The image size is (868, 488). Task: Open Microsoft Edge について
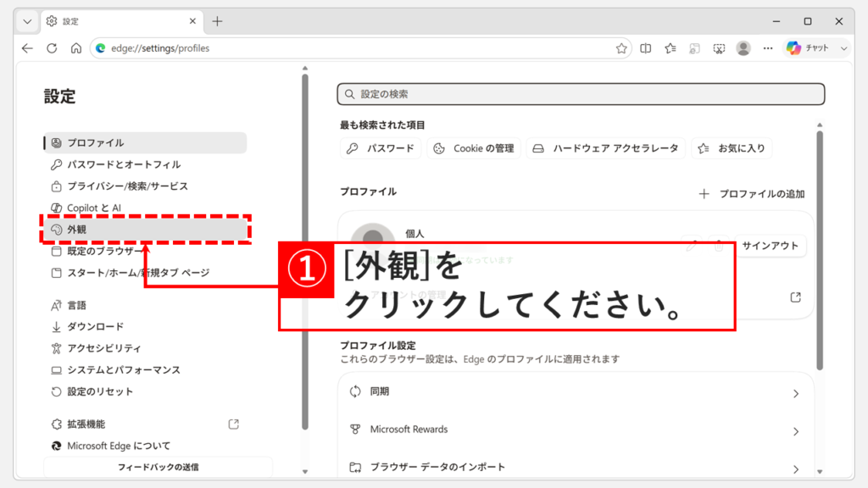point(146,446)
